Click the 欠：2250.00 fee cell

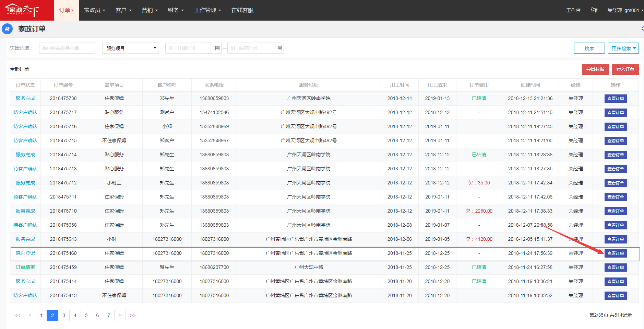pyautogui.click(x=479, y=211)
